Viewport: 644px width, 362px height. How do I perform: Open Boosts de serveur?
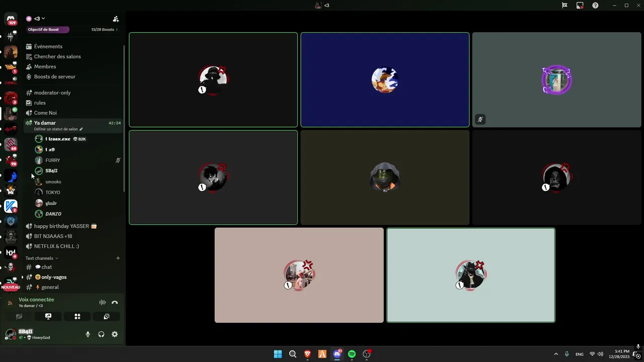(55, 76)
